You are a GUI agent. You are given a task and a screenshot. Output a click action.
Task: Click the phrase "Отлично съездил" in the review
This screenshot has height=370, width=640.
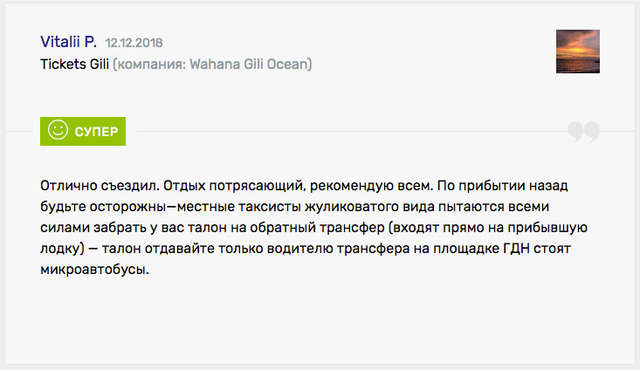pyautogui.click(x=98, y=186)
